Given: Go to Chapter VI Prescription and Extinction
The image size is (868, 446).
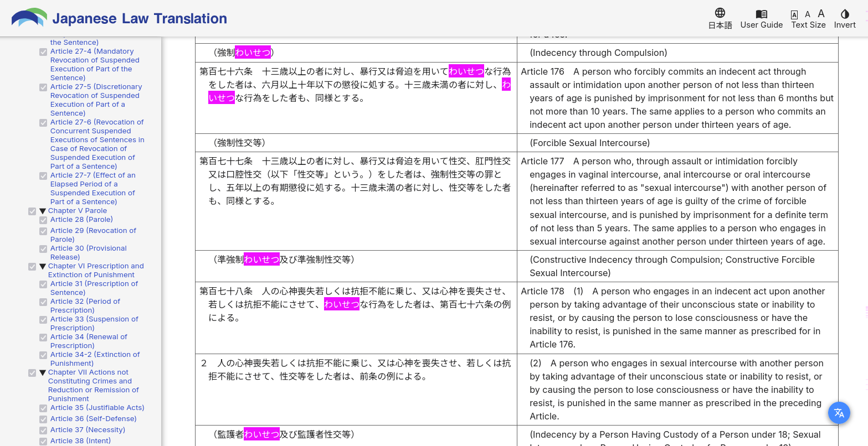Looking at the screenshot, I should 96,270.
